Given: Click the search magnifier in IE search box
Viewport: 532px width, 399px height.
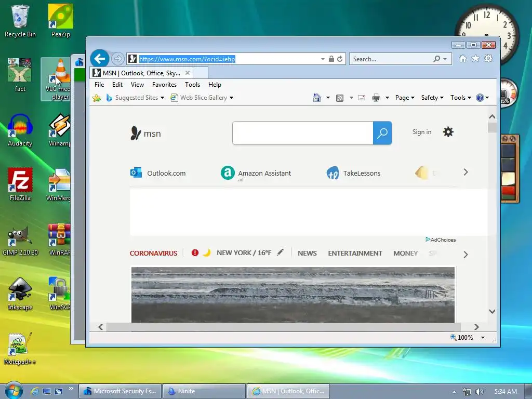Looking at the screenshot, I should point(436,59).
